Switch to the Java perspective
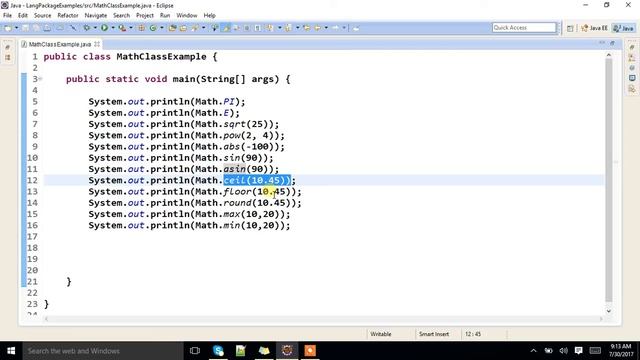The image size is (640, 360). (x=624, y=28)
